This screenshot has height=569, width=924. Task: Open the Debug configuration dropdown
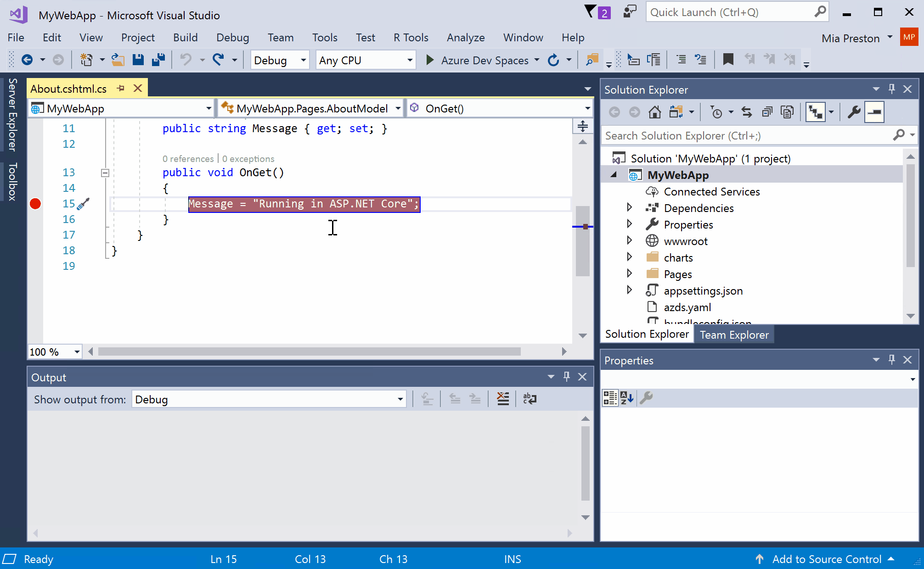pyautogui.click(x=280, y=60)
